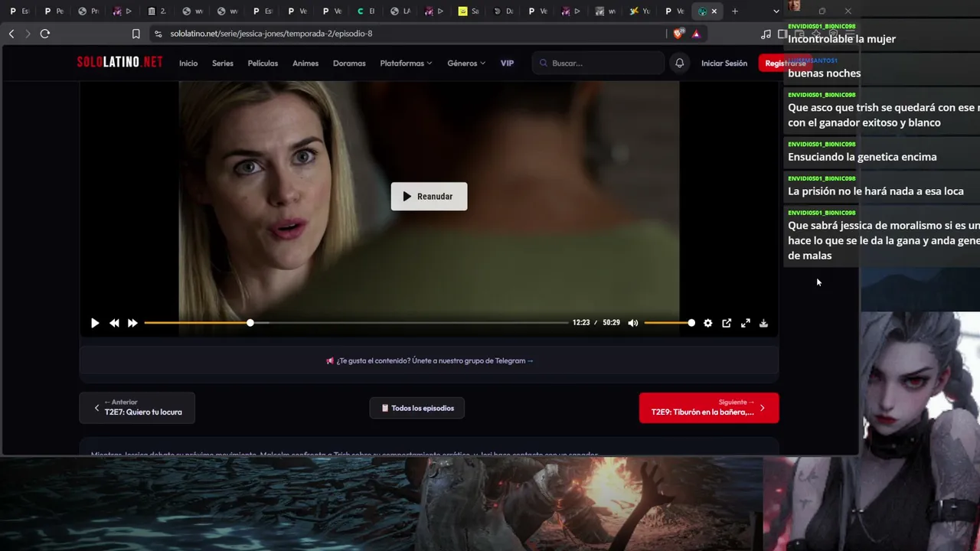Viewport: 980px width, 551px height.
Task: Open the Películas menu item
Action: [263, 64]
